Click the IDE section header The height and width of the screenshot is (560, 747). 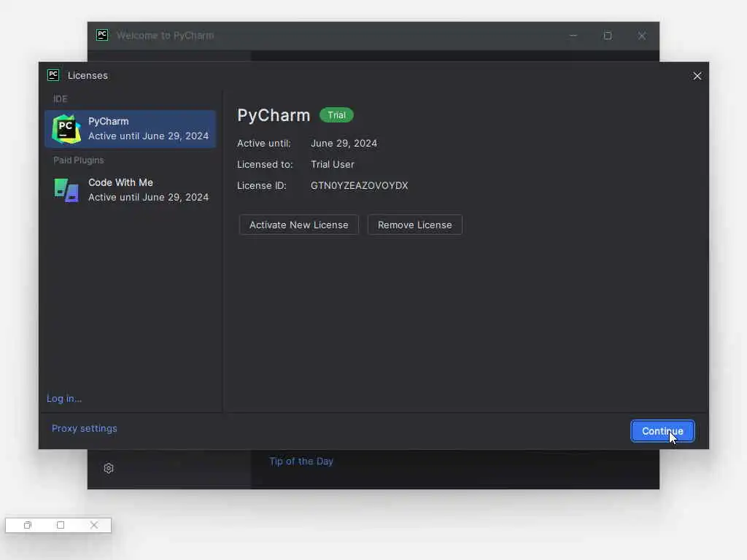click(60, 99)
